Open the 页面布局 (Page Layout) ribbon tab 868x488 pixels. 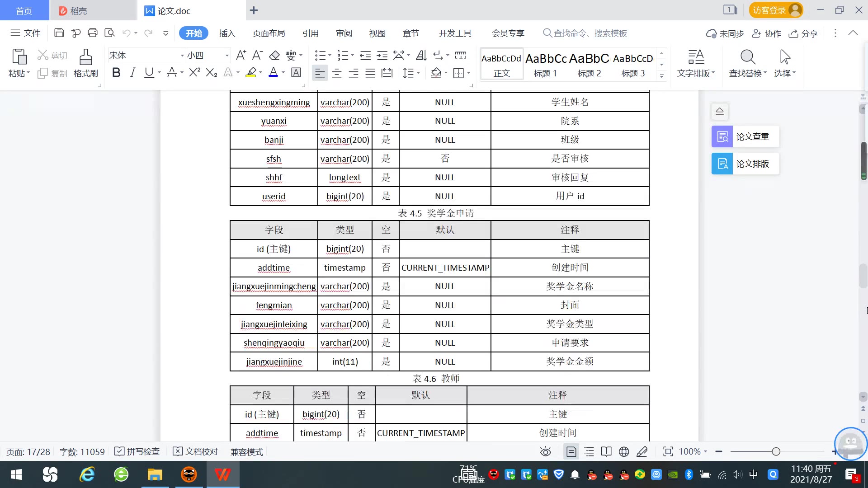(x=269, y=33)
